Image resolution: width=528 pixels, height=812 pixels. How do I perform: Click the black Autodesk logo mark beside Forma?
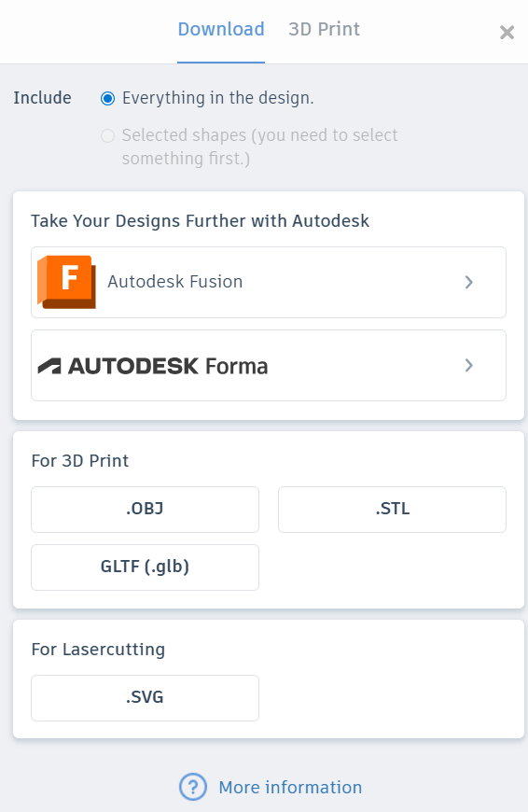(x=49, y=366)
